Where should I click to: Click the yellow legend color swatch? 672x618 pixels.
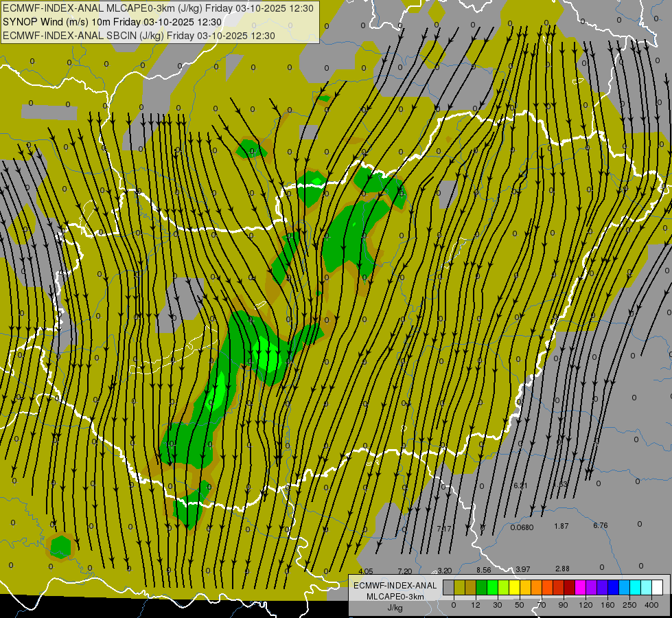click(x=514, y=588)
